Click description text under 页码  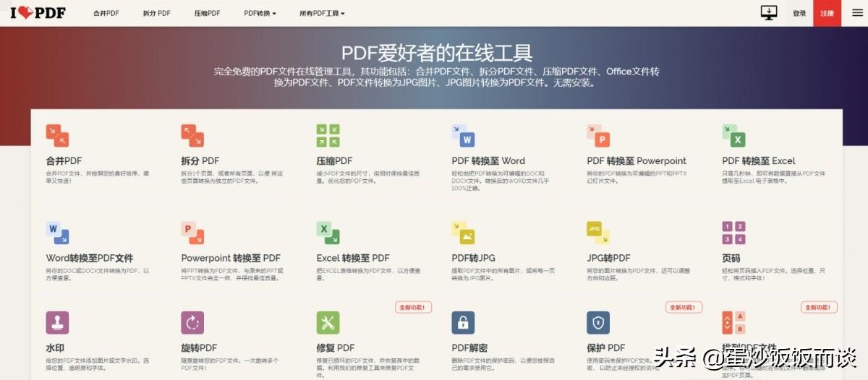(x=773, y=275)
